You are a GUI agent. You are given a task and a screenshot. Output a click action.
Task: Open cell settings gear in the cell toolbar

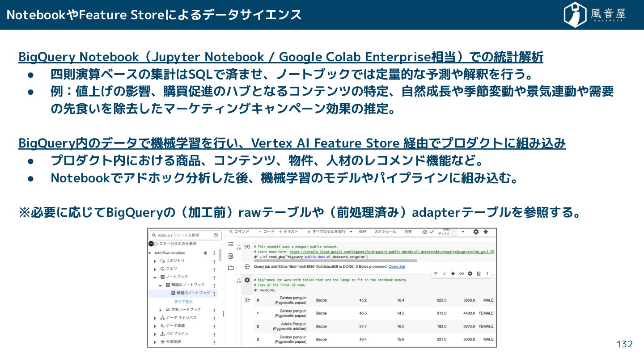(470, 274)
